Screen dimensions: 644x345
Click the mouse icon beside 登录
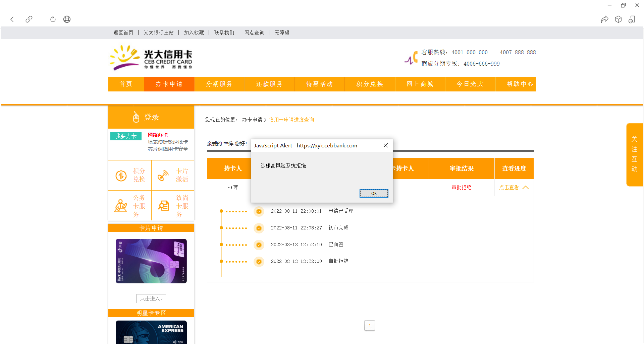136,117
